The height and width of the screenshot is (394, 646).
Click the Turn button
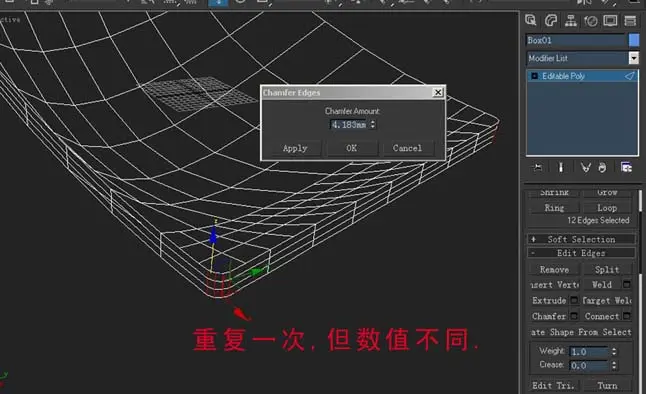pos(607,385)
